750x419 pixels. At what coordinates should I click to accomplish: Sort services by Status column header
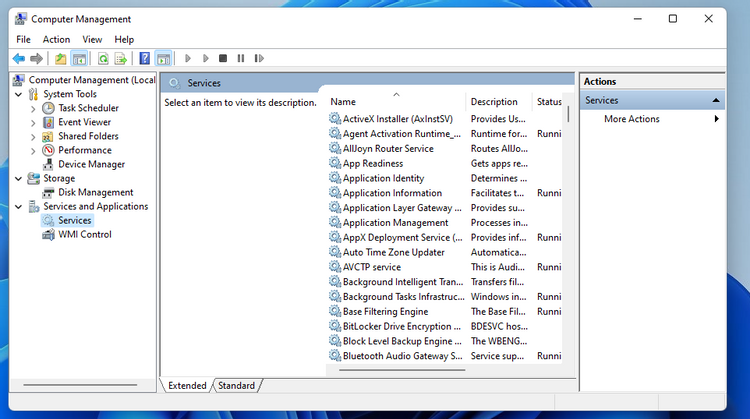click(548, 101)
